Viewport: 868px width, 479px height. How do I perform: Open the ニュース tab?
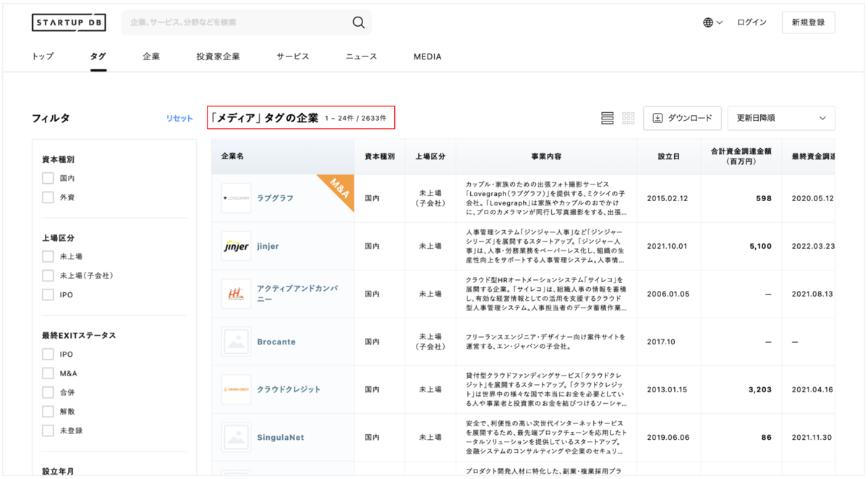pos(361,56)
